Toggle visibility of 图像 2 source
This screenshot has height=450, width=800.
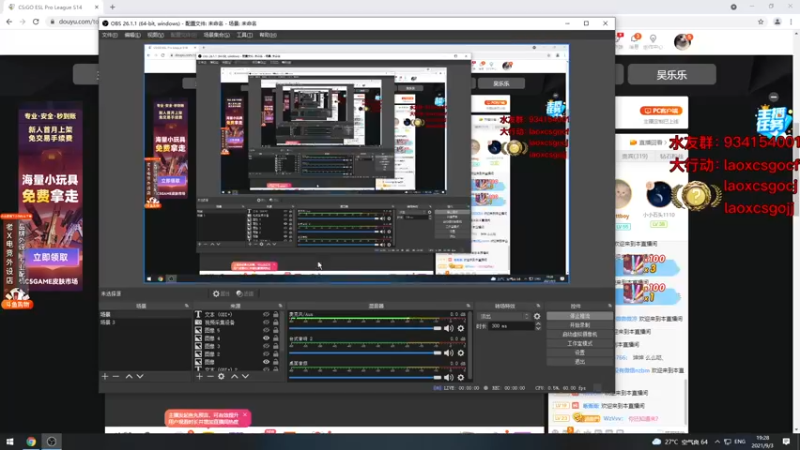click(266, 354)
